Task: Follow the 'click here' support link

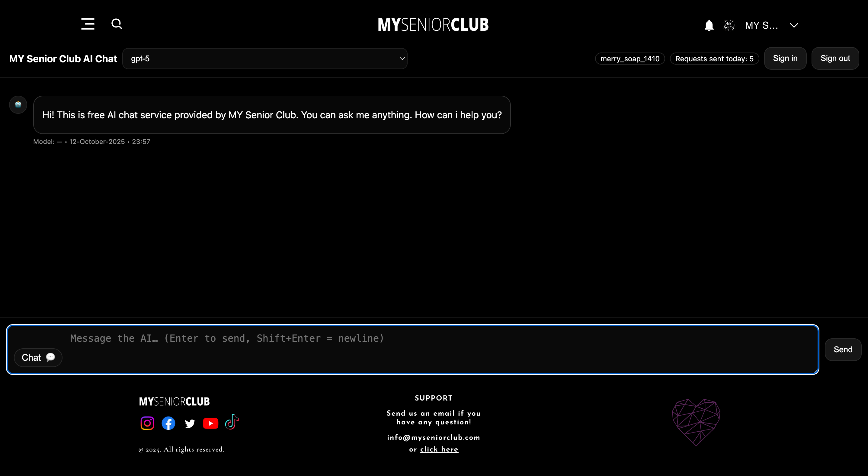Action: click(439, 449)
